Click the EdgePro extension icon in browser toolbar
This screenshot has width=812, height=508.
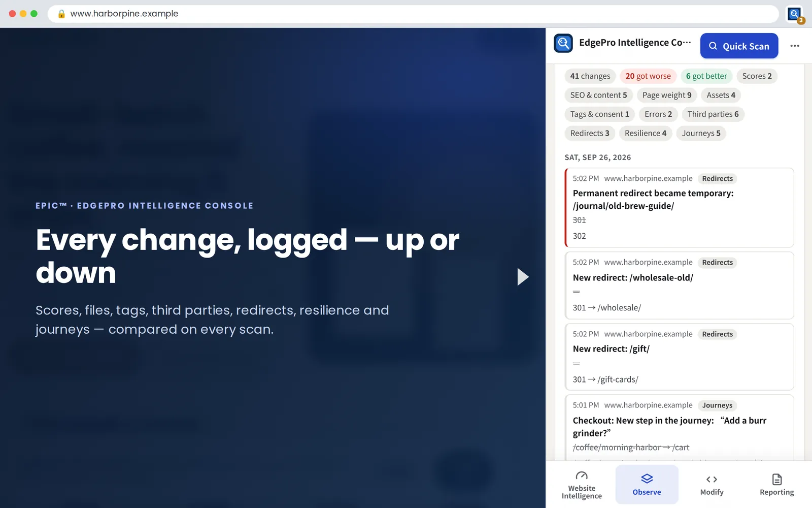click(794, 14)
